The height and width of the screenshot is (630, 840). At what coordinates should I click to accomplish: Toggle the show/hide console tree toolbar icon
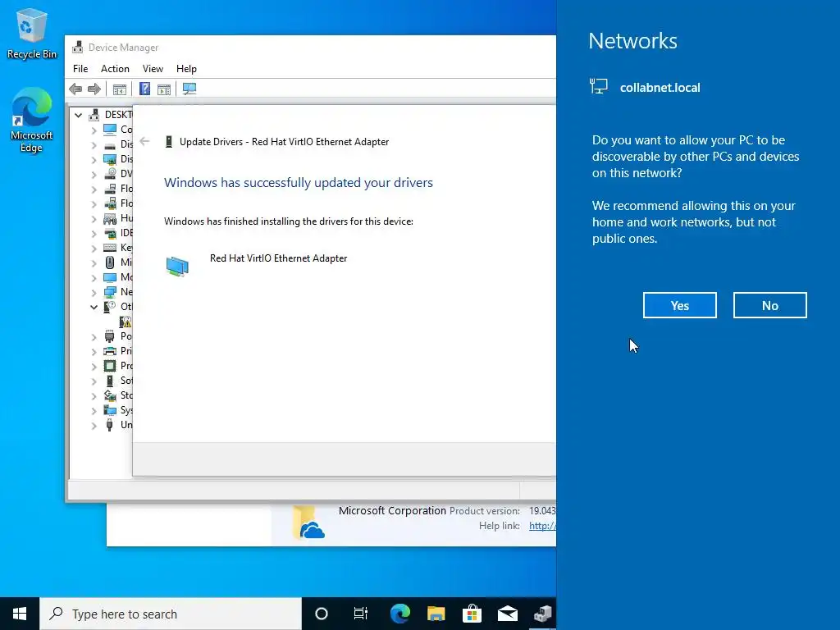pos(120,89)
